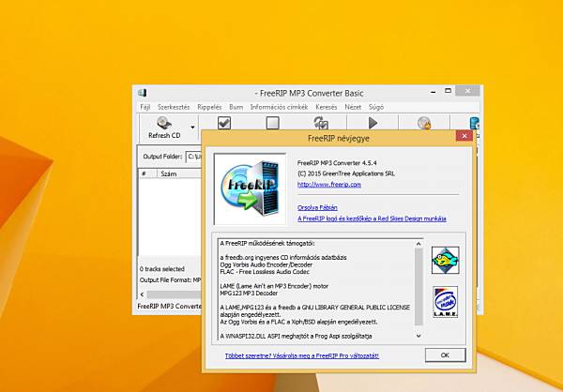Click the Ogg Vorbis fish logo icon
Viewport: 563px width, 392px height.
click(x=445, y=261)
